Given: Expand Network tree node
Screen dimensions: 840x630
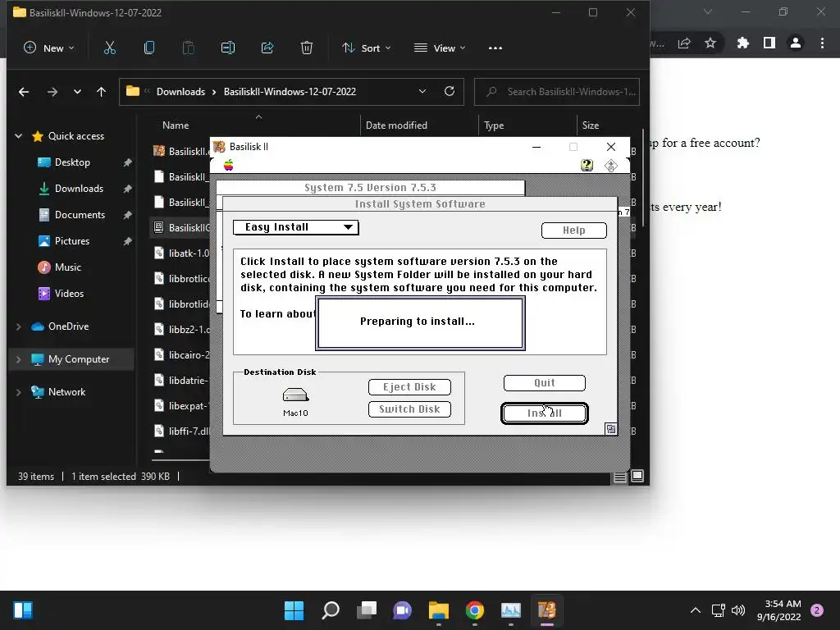Looking at the screenshot, I should [18, 392].
